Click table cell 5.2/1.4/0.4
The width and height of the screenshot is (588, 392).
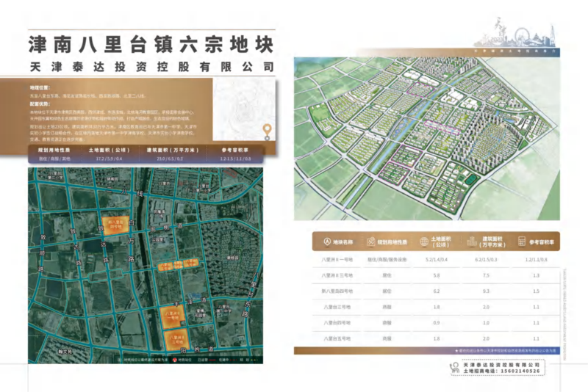click(437, 259)
